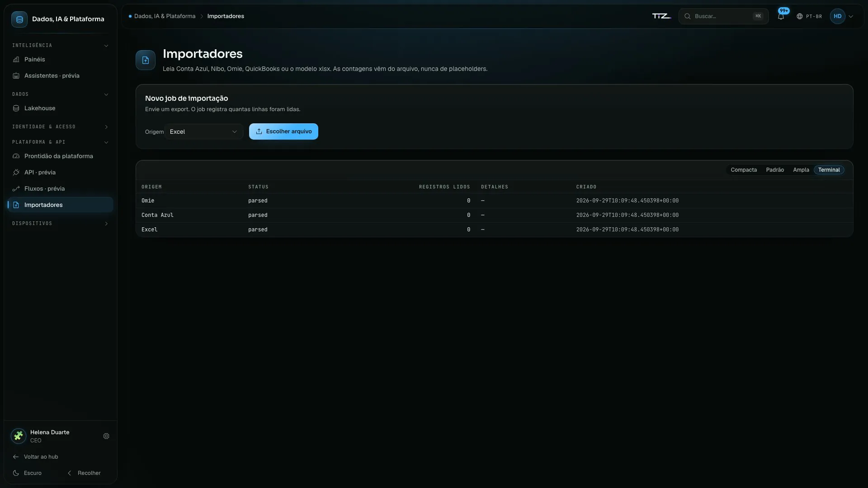Expand the Dispositivos section

click(61, 224)
